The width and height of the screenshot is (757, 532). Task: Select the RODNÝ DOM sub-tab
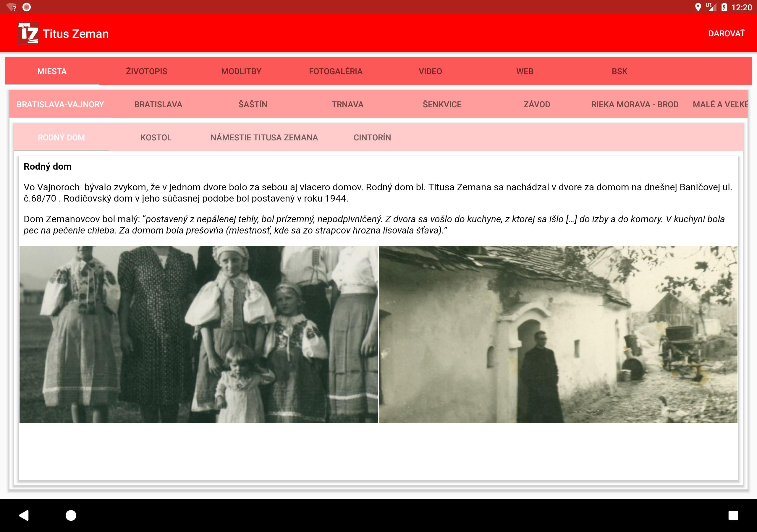pyautogui.click(x=61, y=137)
